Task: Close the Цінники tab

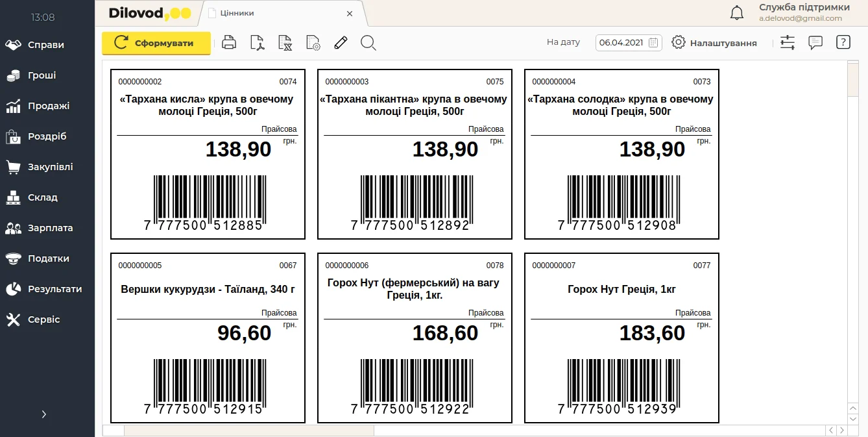Action: [x=350, y=13]
